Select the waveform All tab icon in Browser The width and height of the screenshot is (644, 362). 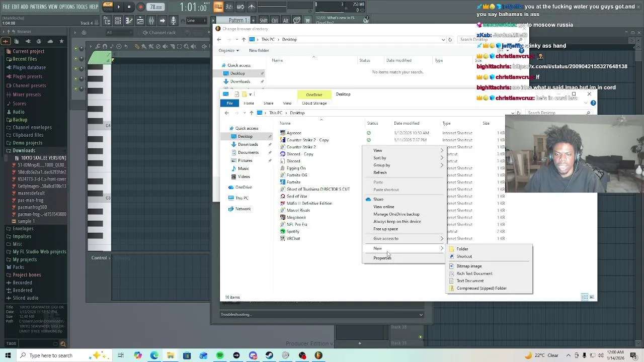tap(6, 41)
